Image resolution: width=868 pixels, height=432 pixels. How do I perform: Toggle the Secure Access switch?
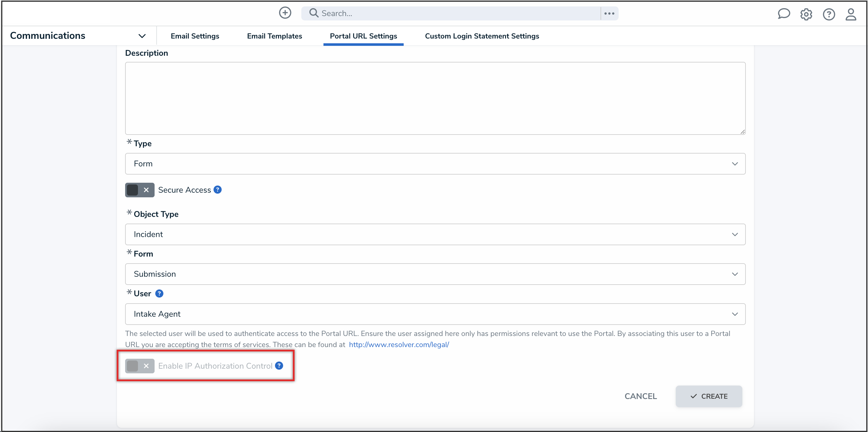139,189
